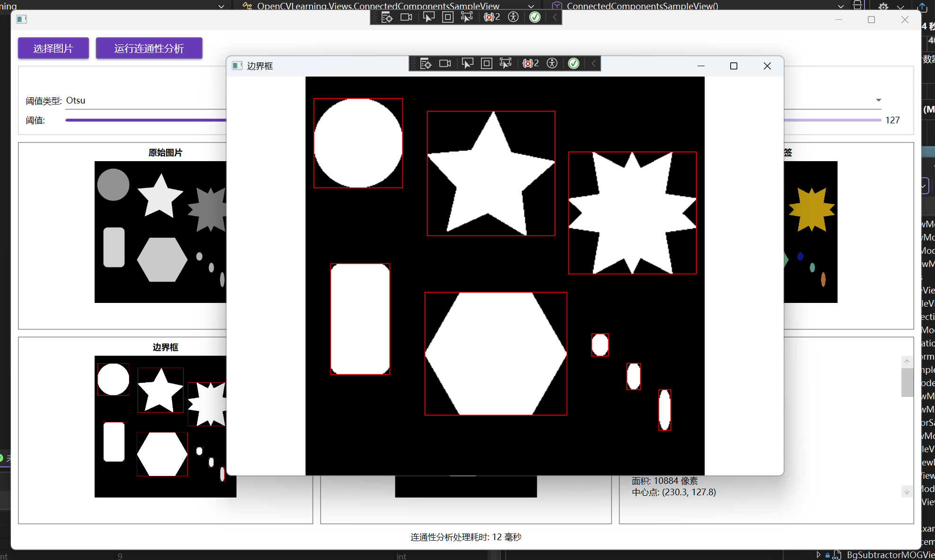Click camera icon in 边界框 window toolbar

445,63
